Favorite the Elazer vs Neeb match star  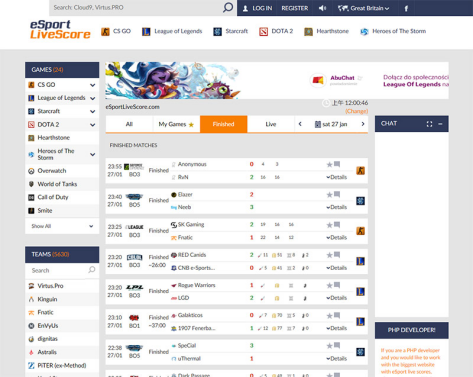(x=329, y=195)
